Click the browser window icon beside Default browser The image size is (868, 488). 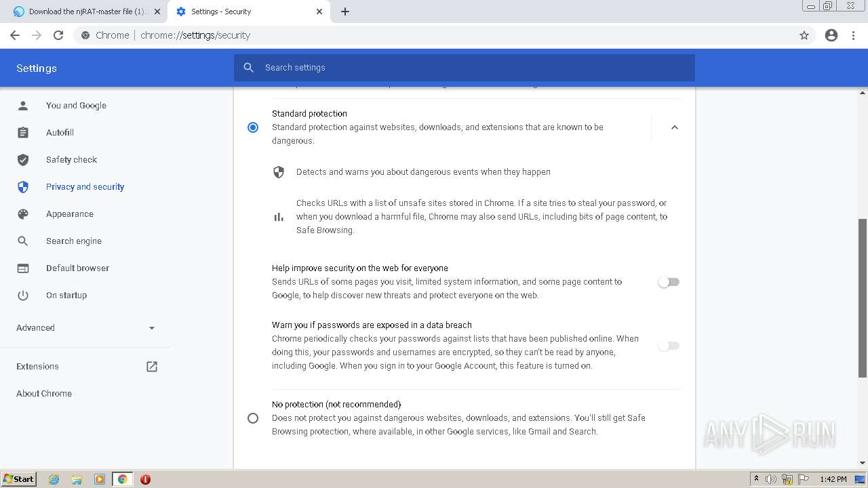[23, 268]
